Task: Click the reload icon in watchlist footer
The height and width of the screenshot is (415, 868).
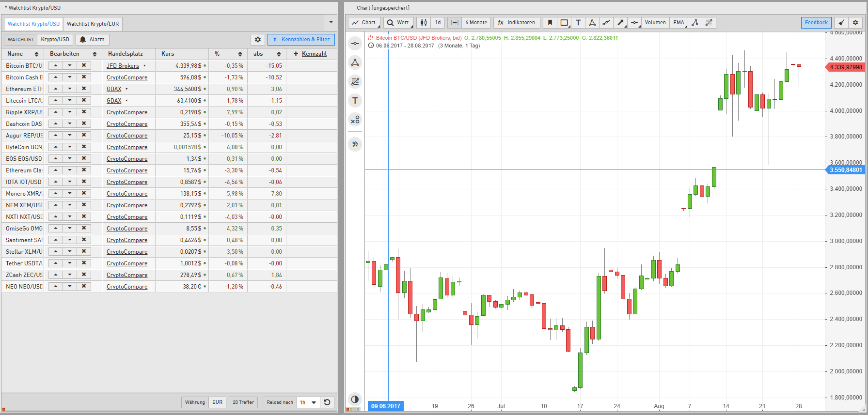Action: (327, 402)
